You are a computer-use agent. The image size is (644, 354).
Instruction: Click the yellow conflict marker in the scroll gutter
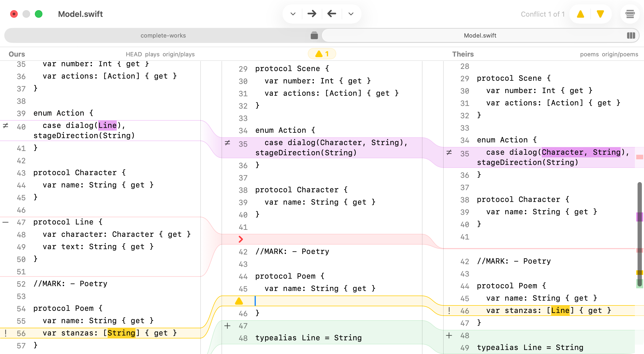coord(640,272)
